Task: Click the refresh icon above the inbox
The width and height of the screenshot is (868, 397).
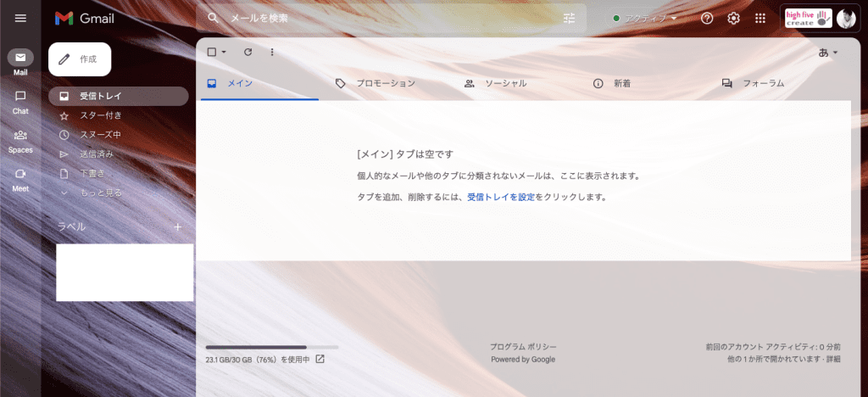Action: point(248,52)
